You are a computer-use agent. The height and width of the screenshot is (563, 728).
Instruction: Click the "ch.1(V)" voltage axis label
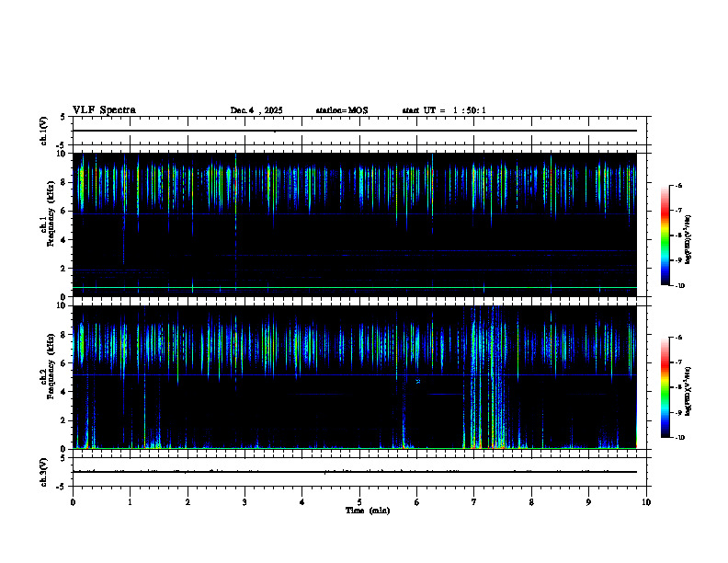coord(43,131)
